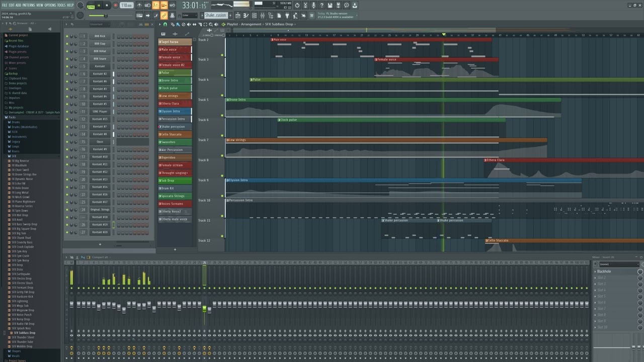
Task: Expand the Drums folder in browser
Action: pos(16,122)
